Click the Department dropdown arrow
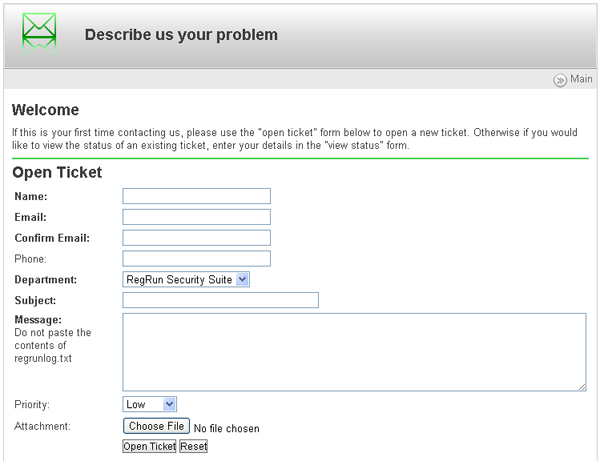This screenshot has width=600, height=461. click(x=242, y=280)
